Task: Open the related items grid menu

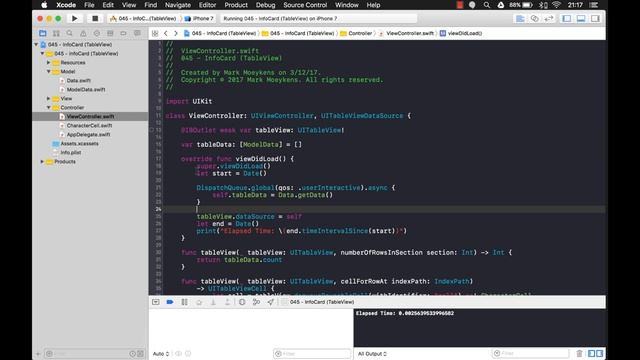Action: coord(155,33)
